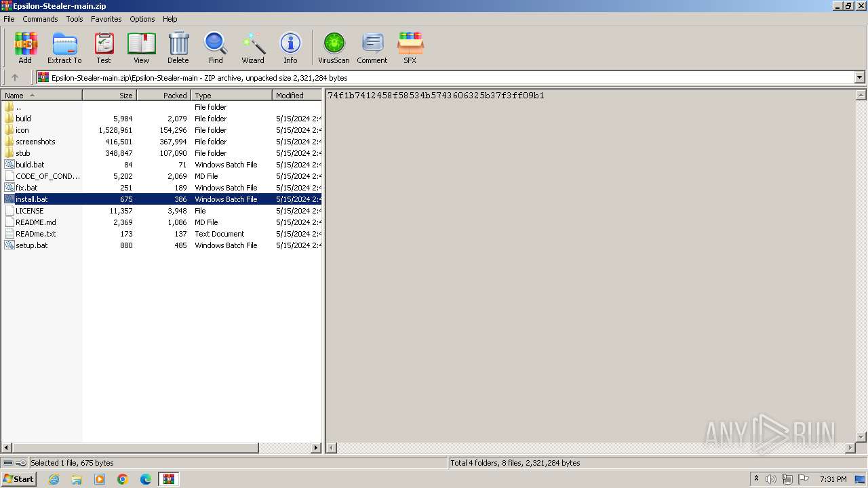Show archive Info icon
This screenshot has width=868, height=488.
tap(290, 47)
